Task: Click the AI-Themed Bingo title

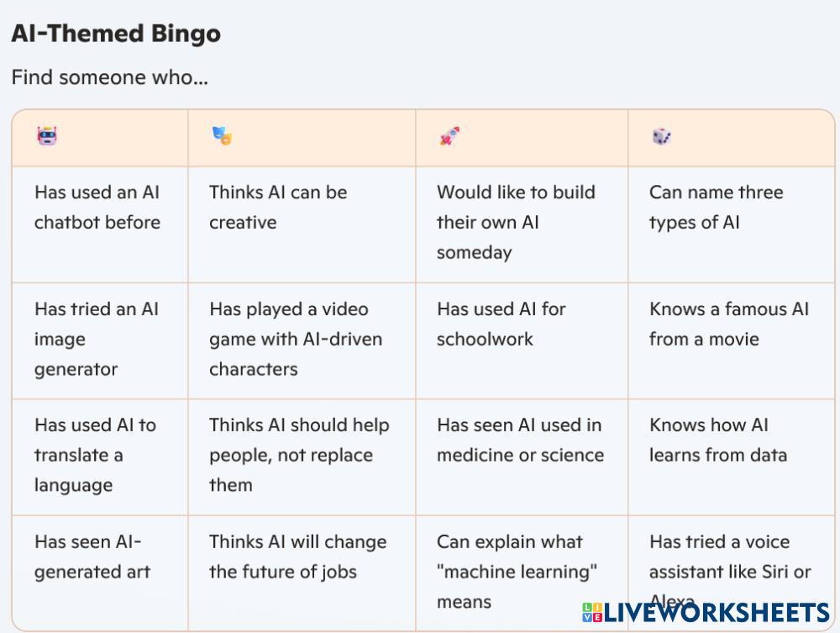Action: (116, 34)
